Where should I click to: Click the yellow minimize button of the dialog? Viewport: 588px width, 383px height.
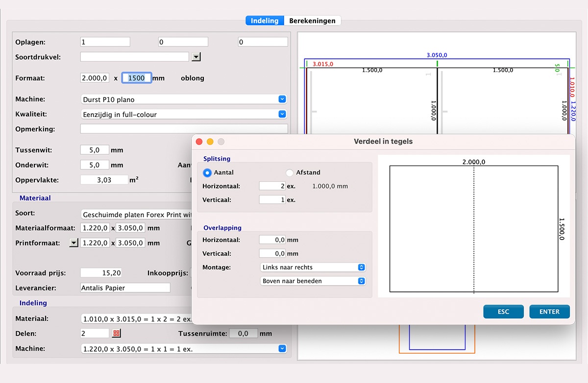(x=210, y=142)
